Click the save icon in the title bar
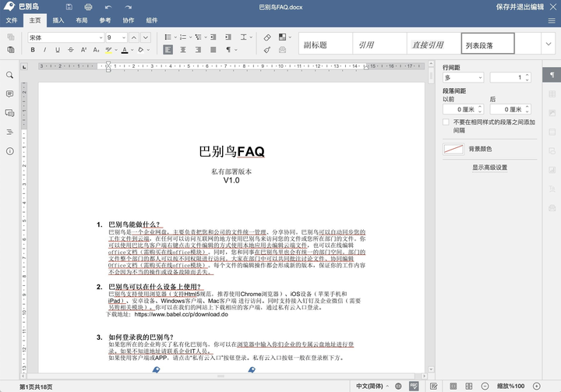Image resolution: width=561 pixels, height=392 pixels. 69,7
